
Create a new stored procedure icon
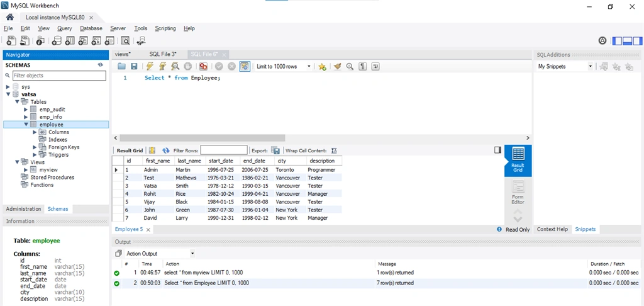[x=96, y=40]
